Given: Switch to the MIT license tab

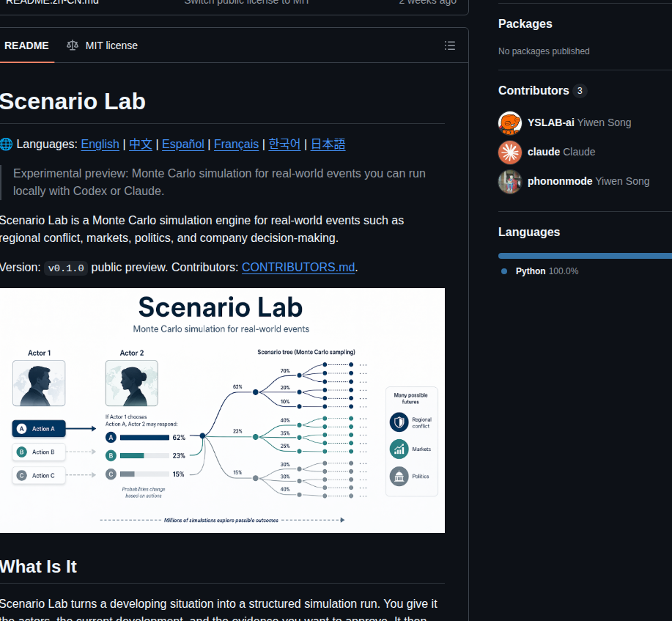Looking at the screenshot, I should point(103,45).
